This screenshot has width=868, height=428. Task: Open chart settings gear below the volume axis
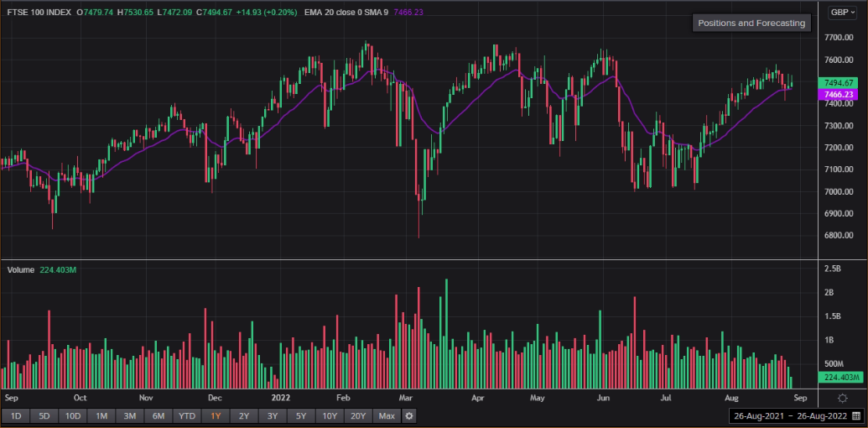point(843,398)
